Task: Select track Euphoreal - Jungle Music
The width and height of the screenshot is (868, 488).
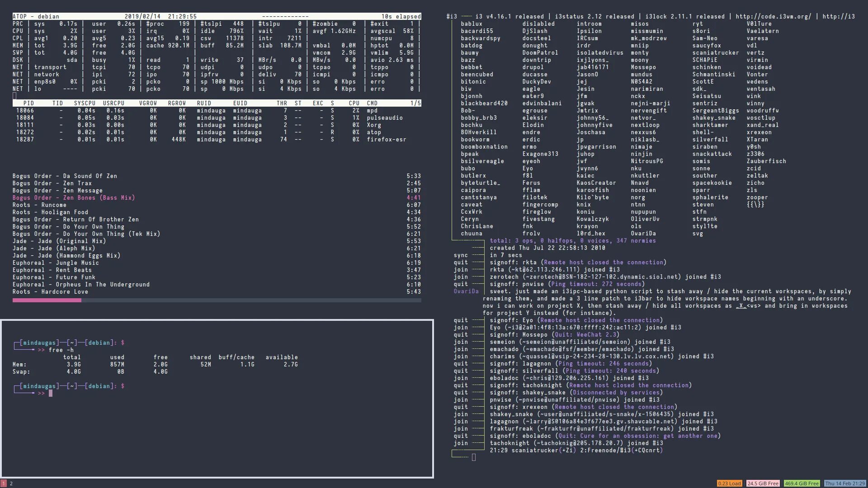Action: (x=56, y=263)
